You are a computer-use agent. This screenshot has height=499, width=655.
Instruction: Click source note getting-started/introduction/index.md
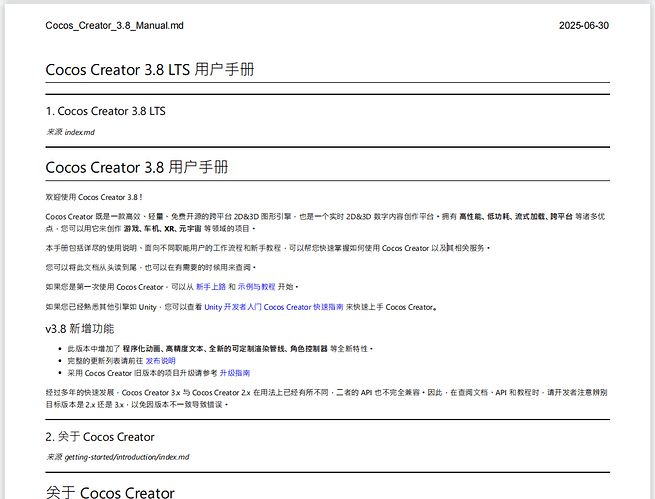click(127, 457)
